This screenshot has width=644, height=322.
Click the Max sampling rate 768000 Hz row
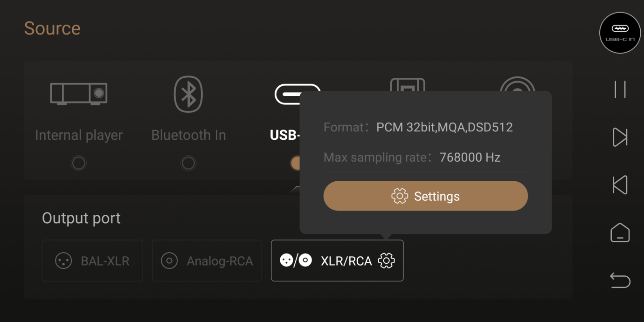click(x=425, y=158)
